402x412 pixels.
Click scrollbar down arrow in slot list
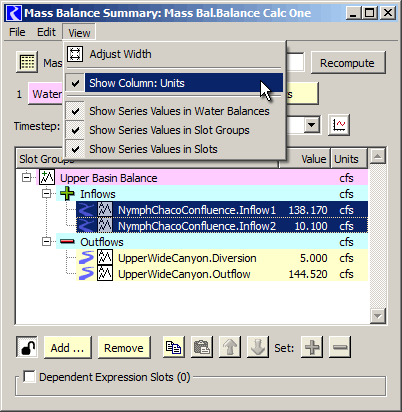click(378, 315)
